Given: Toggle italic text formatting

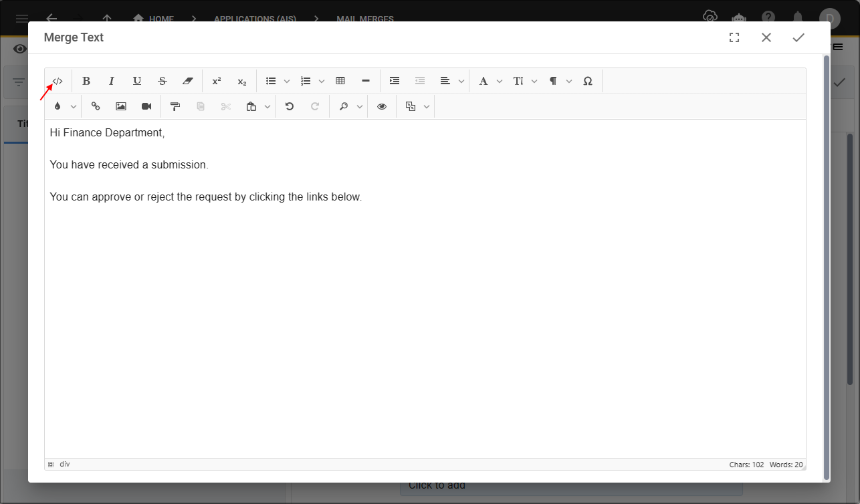Looking at the screenshot, I should (112, 81).
